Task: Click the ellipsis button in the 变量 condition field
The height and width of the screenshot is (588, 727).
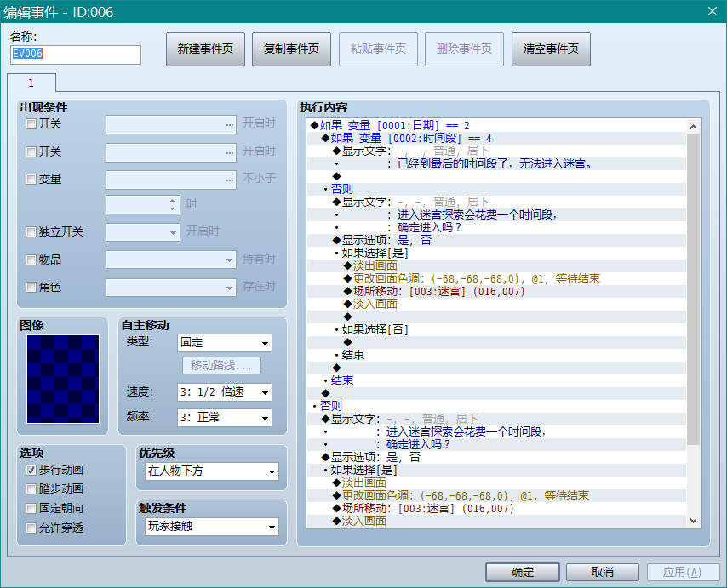Action: pos(230,180)
